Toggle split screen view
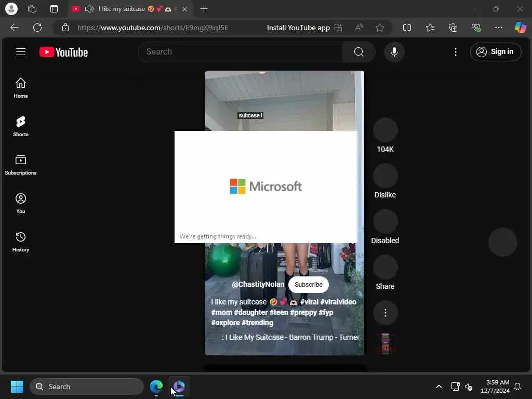Image resolution: width=532 pixels, height=399 pixels. pos(407,28)
